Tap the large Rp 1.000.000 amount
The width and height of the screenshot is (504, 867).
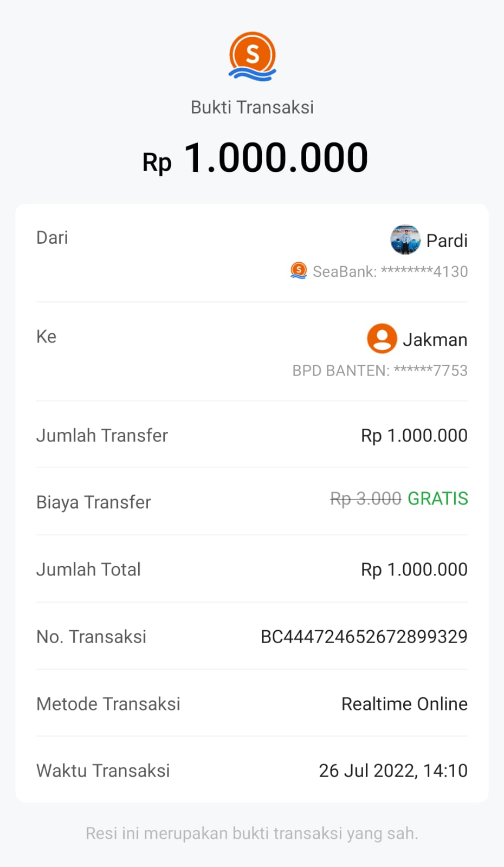(255, 158)
